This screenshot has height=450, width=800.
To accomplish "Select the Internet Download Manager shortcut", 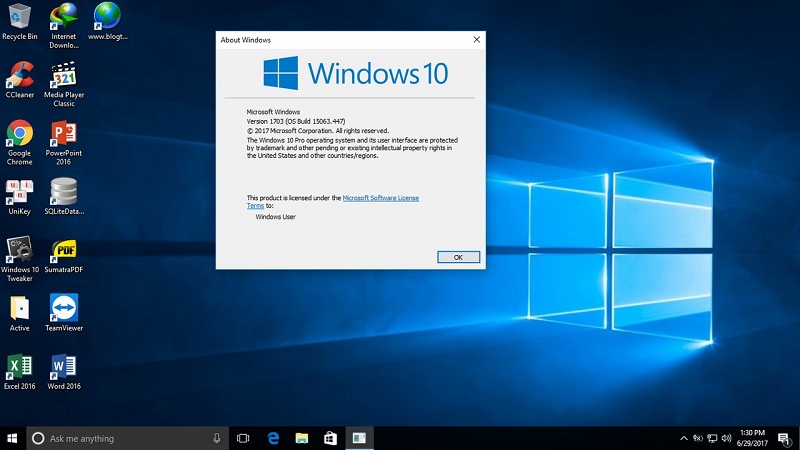I will click(x=64, y=26).
